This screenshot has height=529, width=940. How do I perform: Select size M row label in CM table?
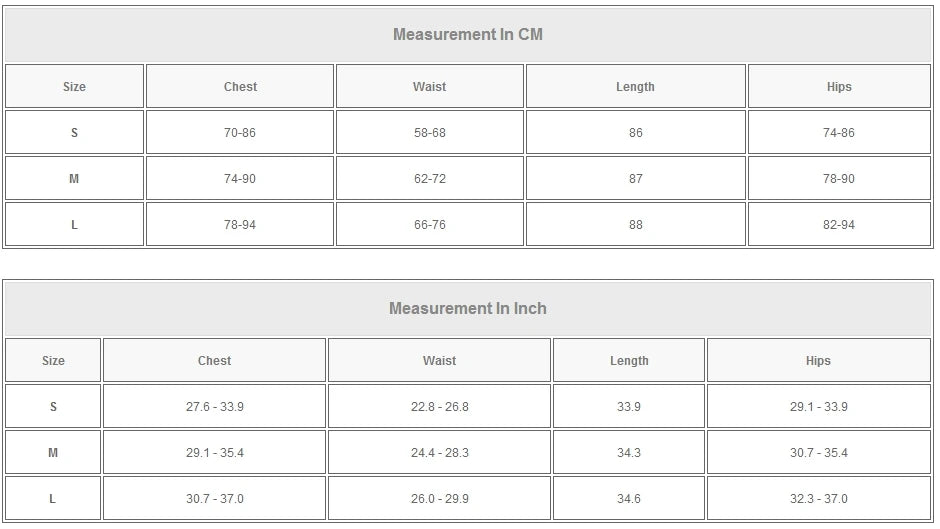pos(74,179)
